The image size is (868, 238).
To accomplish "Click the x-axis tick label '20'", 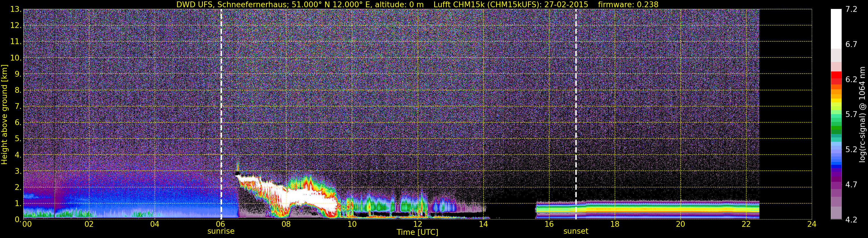I will pyautogui.click(x=680, y=224).
